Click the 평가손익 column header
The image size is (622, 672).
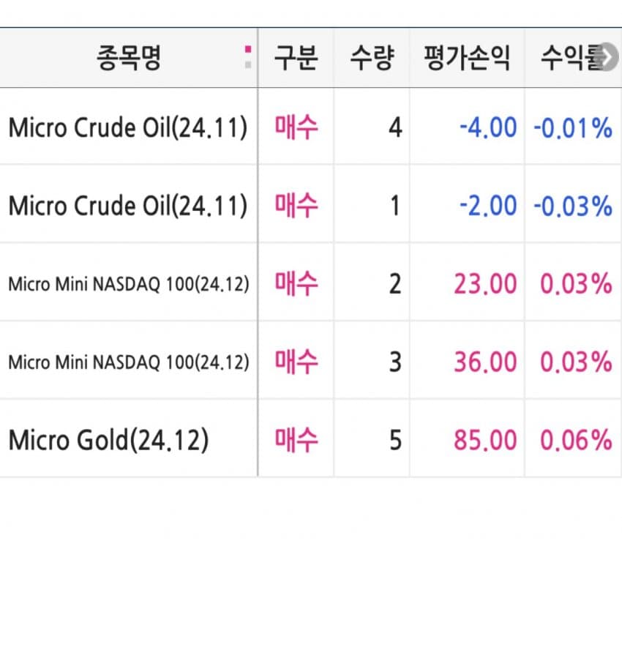[467, 59]
